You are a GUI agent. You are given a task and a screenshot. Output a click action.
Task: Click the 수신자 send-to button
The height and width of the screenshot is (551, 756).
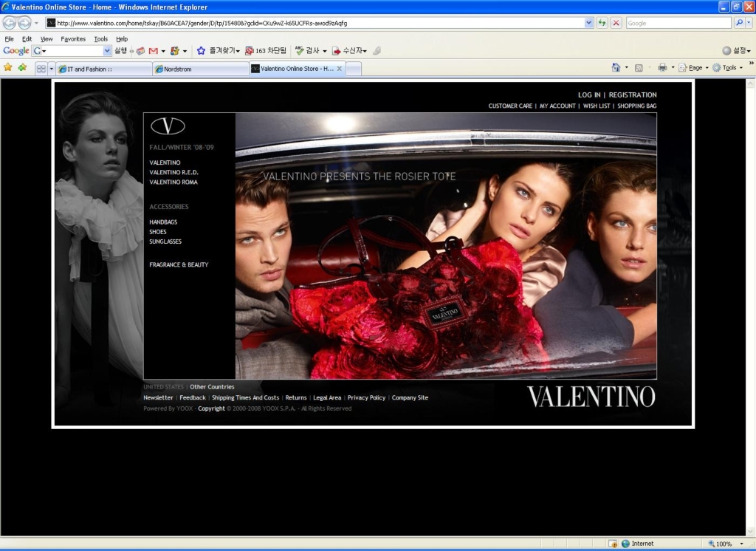point(349,51)
